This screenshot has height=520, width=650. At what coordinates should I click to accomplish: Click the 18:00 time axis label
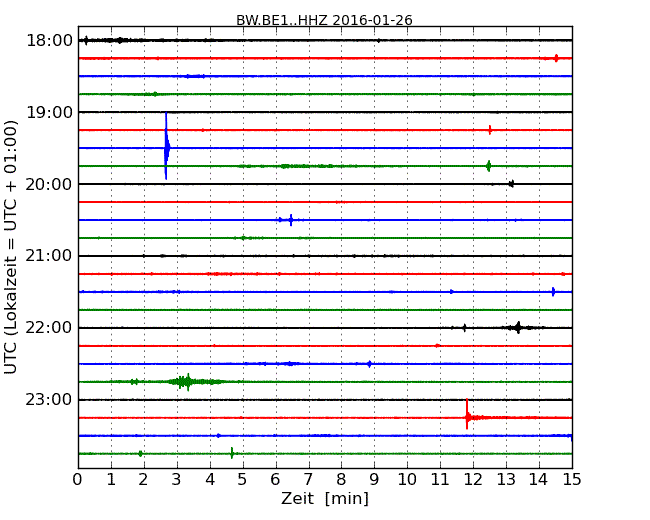point(49,41)
